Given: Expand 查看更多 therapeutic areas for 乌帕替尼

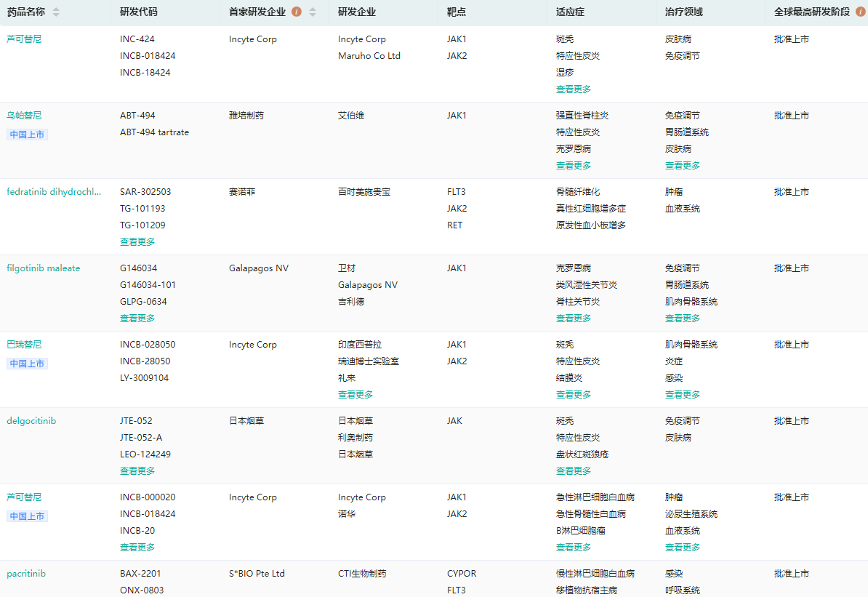Looking at the screenshot, I should click(683, 166).
